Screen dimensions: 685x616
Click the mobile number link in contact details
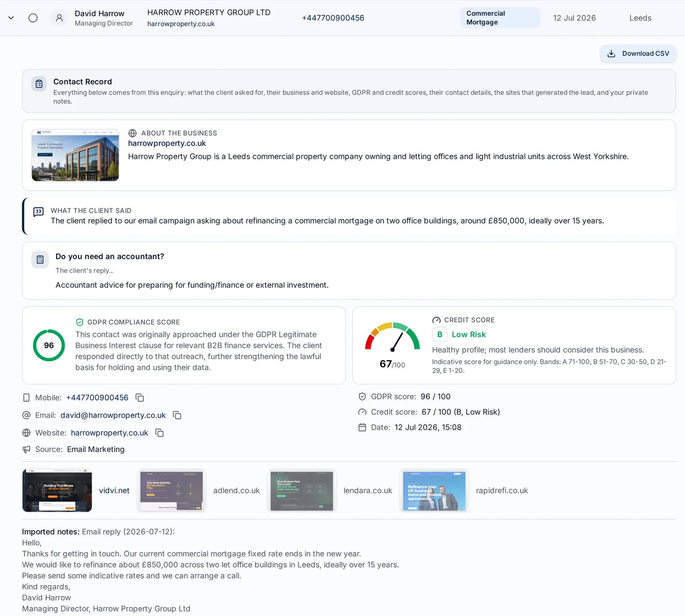[x=97, y=398]
